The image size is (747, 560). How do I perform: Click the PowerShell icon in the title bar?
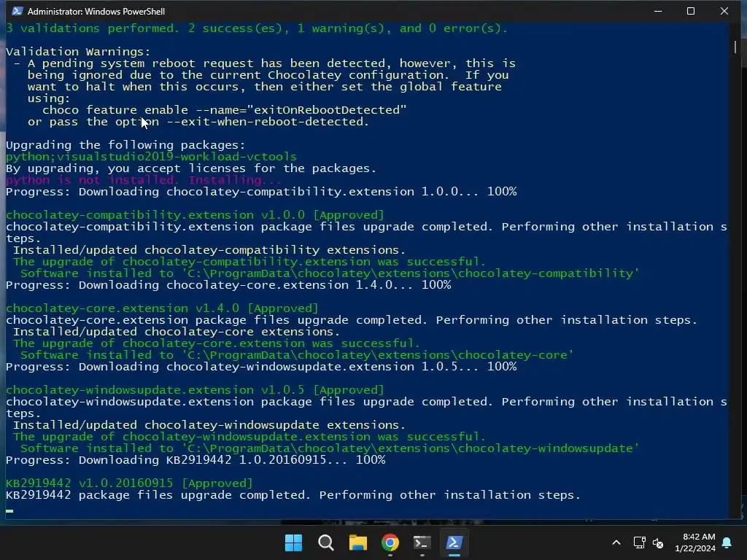coord(18,11)
